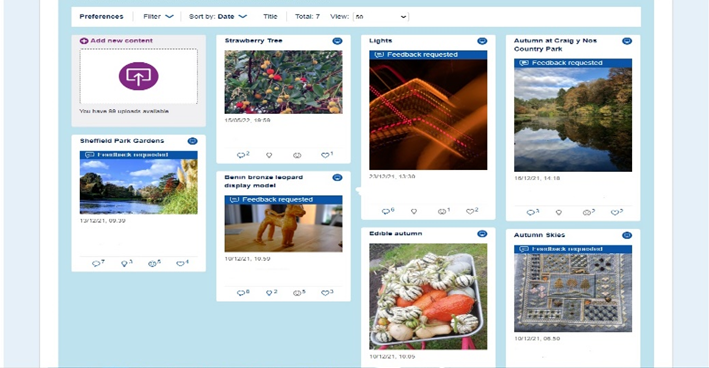Open the Lights card menu icon
This screenshot has width=709, height=368.
point(482,41)
